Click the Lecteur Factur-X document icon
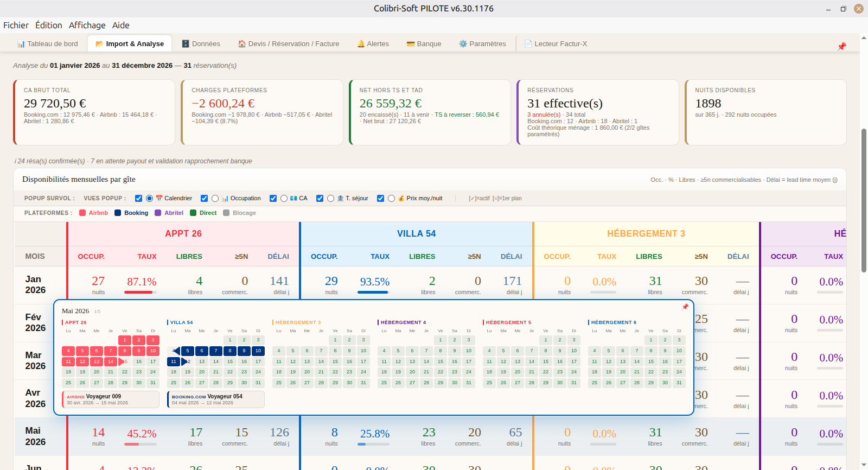 pyautogui.click(x=528, y=44)
